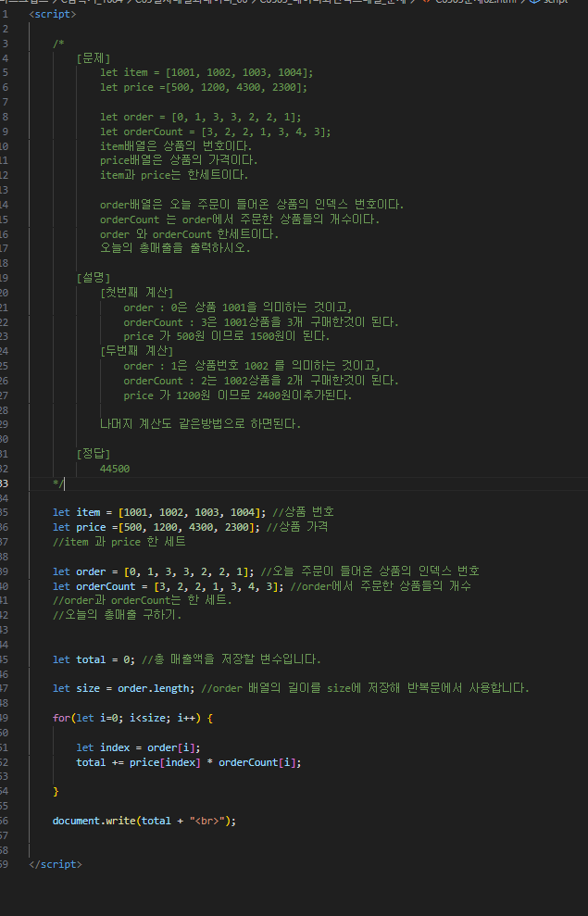This screenshot has width=588, height=916.
Task: Click the line starting 'order배열은 오늘 주문이'
Action: pyautogui.click(x=252, y=205)
